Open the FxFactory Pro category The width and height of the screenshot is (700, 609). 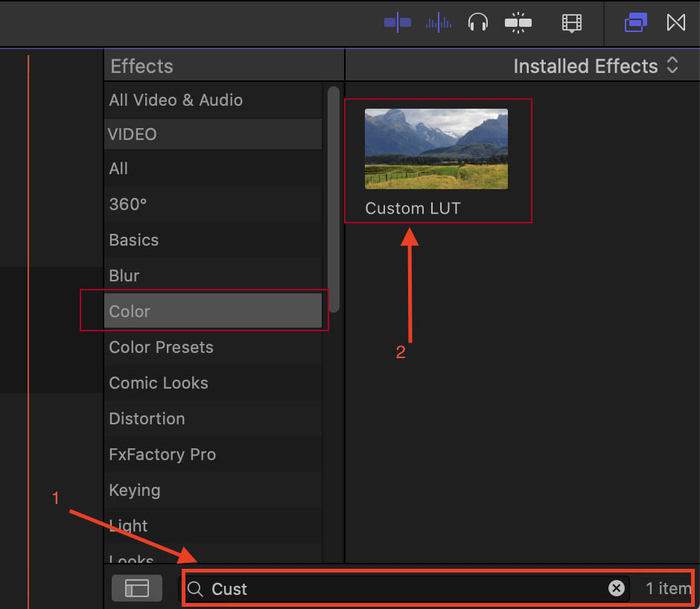tap(213, 455)
